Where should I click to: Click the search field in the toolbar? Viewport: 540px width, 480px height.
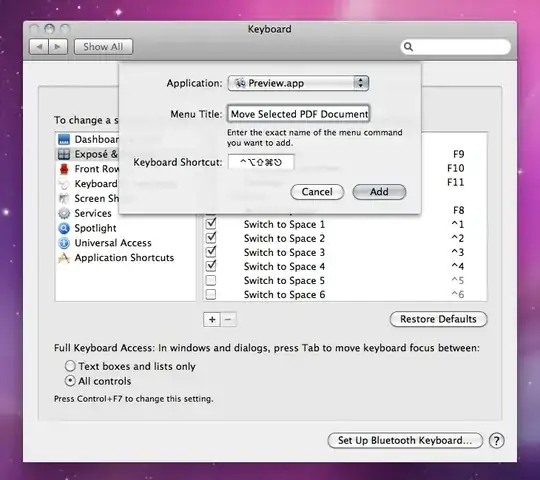pos(455,46)
